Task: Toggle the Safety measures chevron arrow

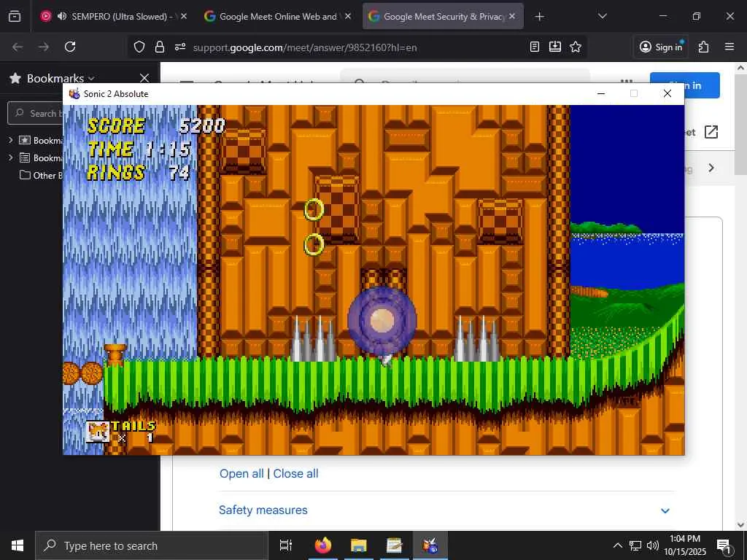Action: coord(665,510)
